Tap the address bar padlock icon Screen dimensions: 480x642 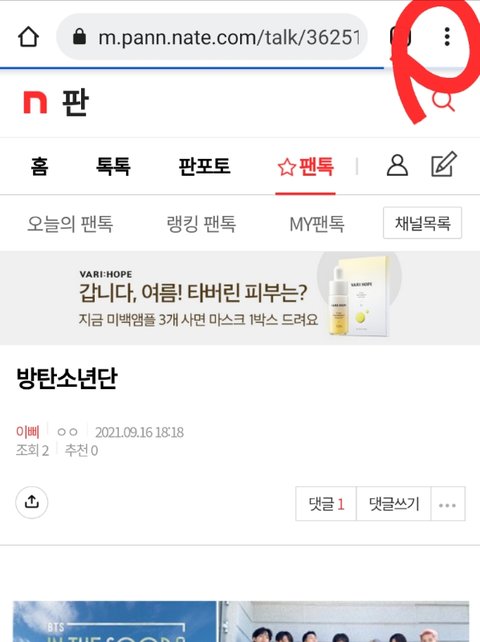click(79, 37)
